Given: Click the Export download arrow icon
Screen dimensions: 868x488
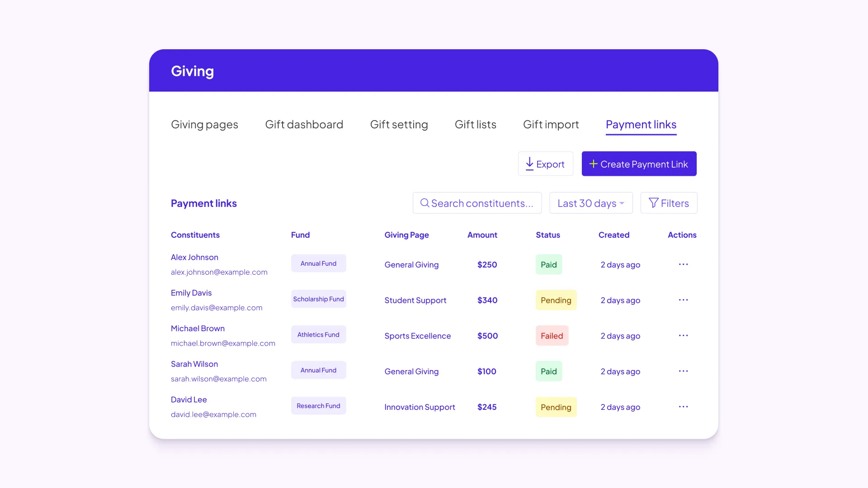Looking at the screenshot, I should tap(529, 164).
